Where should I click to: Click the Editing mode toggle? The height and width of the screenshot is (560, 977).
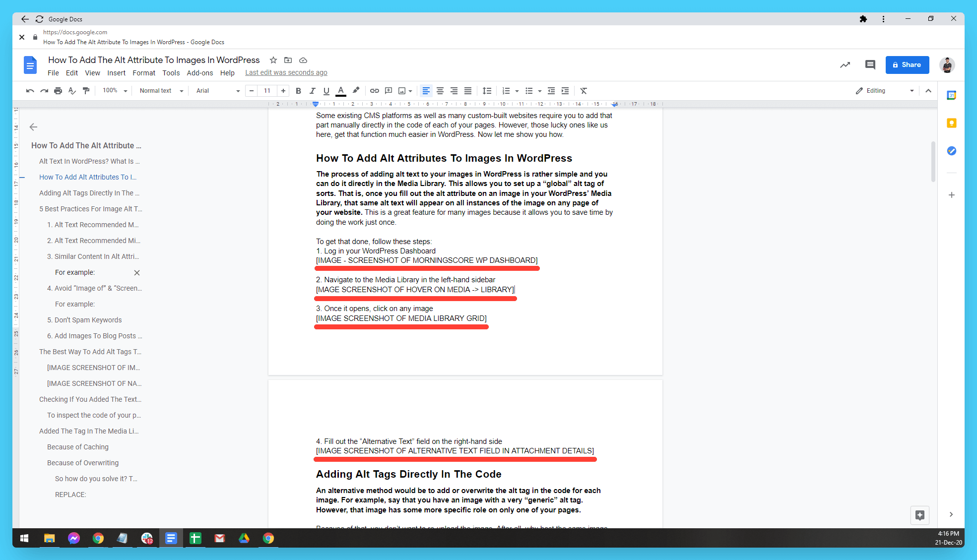(883, 91)
